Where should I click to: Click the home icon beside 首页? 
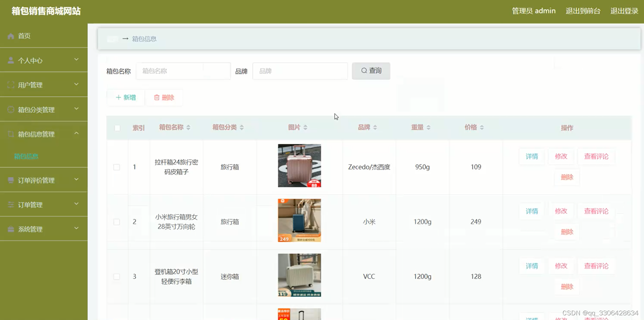[11, 36]
